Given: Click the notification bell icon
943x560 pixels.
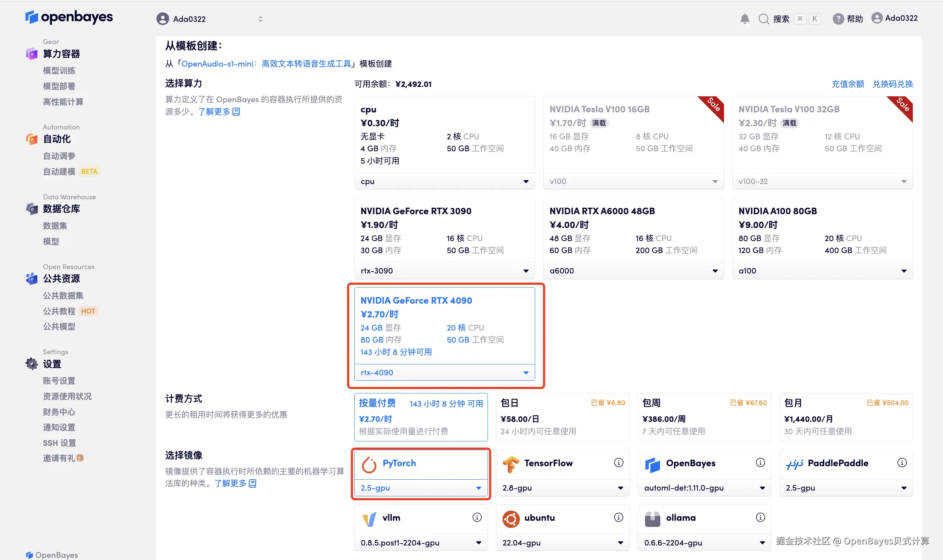Looking at the screenshot, I should [744, 19].
